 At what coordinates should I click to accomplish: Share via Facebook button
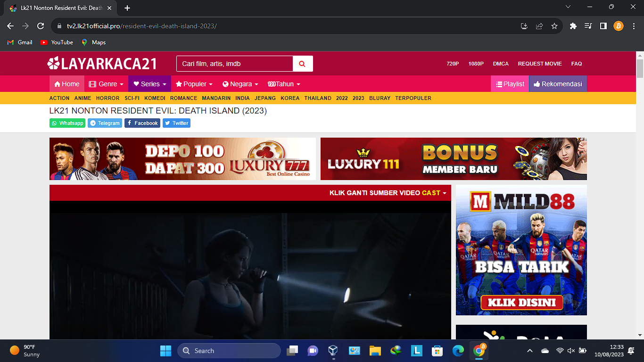[142, 123]
